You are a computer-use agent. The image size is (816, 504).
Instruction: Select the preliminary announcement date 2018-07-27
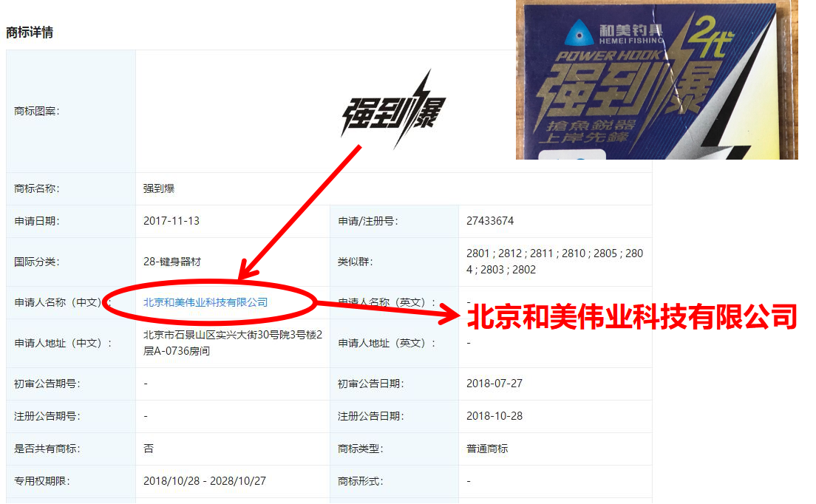[x=494, y=384]
